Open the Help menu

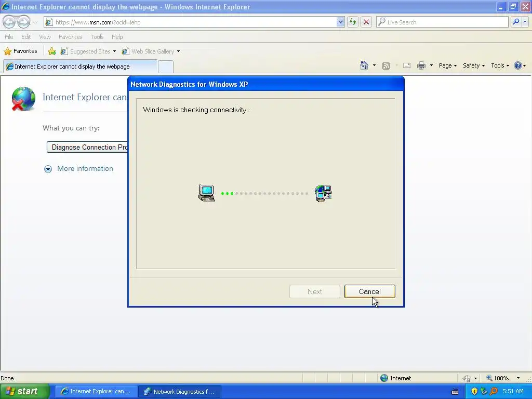pos(117,37)
